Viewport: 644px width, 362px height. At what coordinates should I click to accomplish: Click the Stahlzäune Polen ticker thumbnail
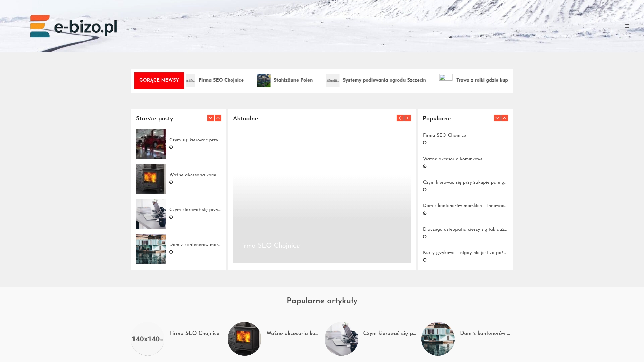tap(264, 81)
